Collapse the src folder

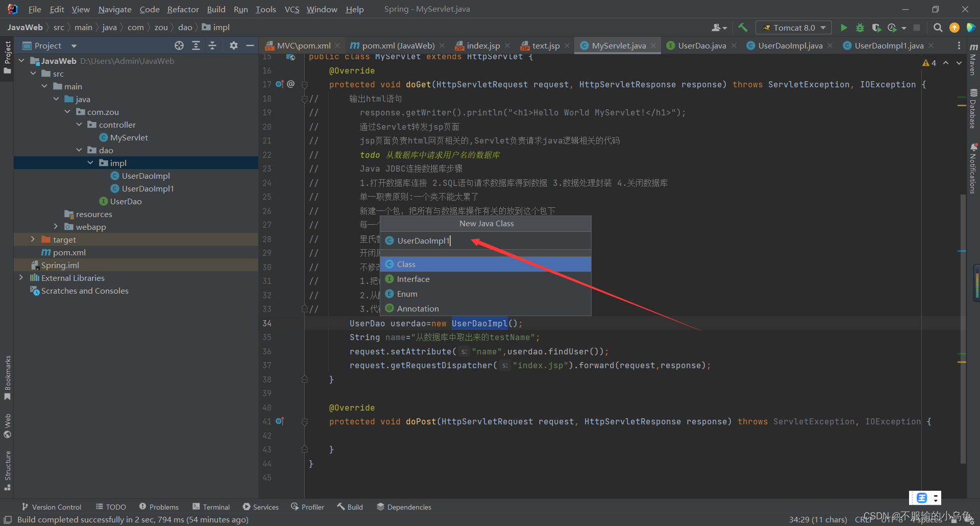33,74
